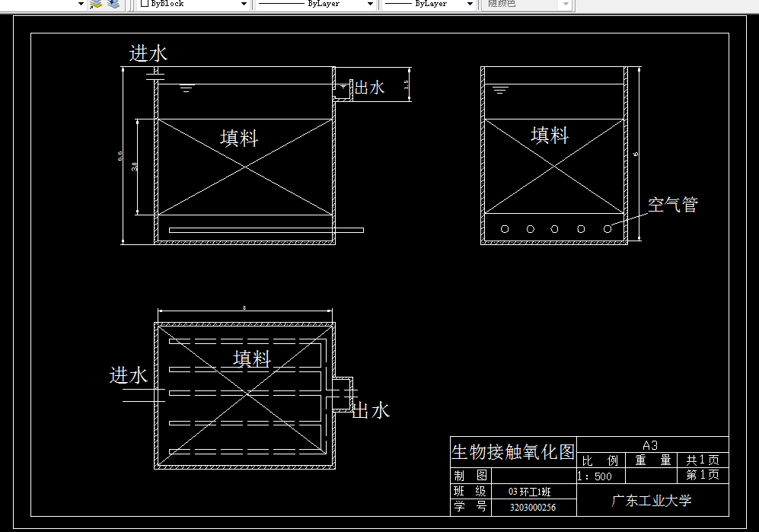Click the horizontal aeration pipe in the front elevation

pos(266,231)
